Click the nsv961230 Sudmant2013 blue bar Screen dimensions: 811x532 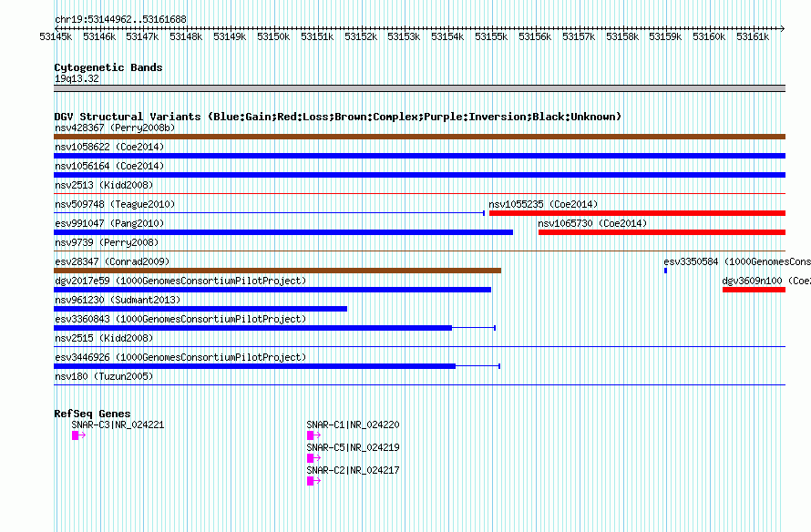pyautogui.click(x=200, y=309)
